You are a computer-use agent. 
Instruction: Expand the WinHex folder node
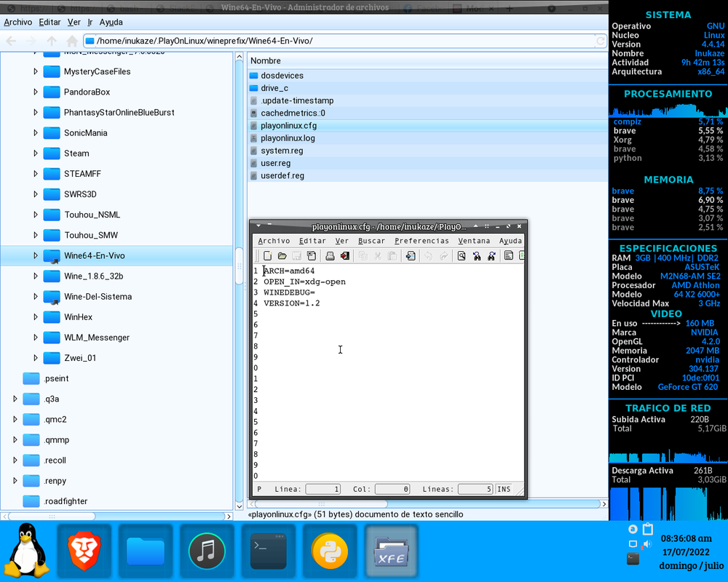point(35,317)
